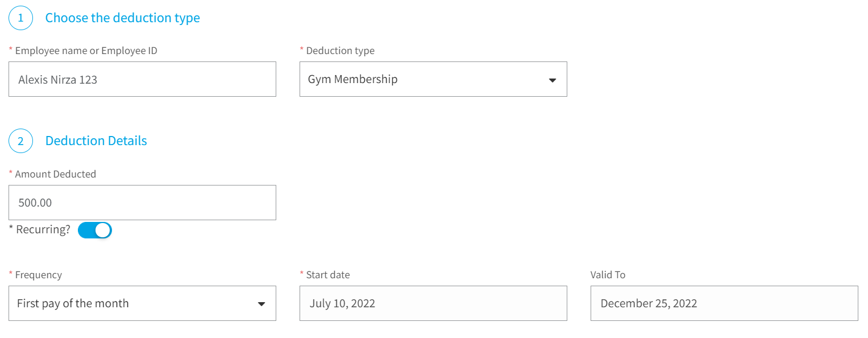Click the Frequency field label
This screenshot has width=868, height=338.
pos(39,275)
